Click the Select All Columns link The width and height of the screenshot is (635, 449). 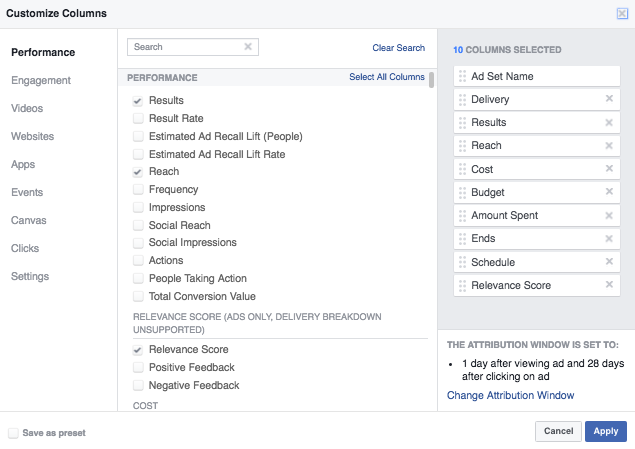click(386, 77)
